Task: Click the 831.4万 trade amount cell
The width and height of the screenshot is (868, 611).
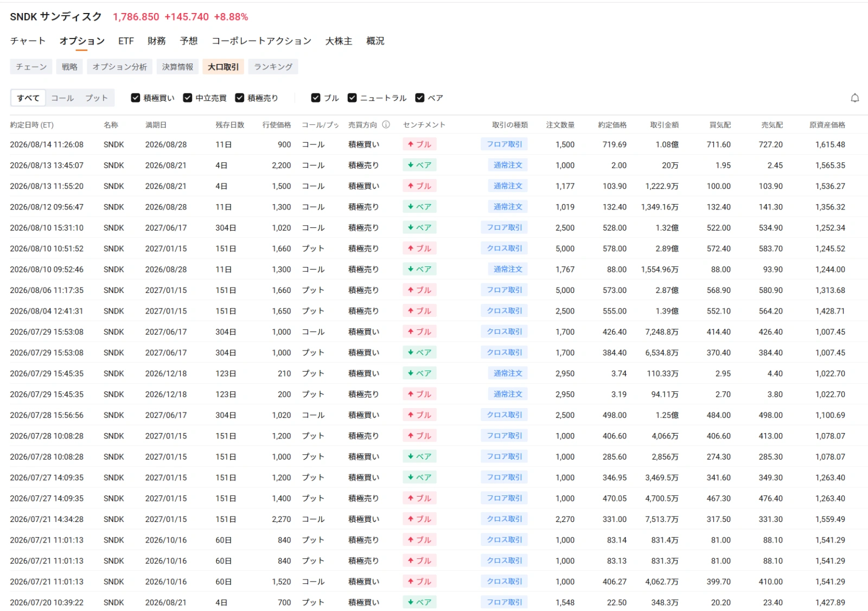Action: pos(665,540)
